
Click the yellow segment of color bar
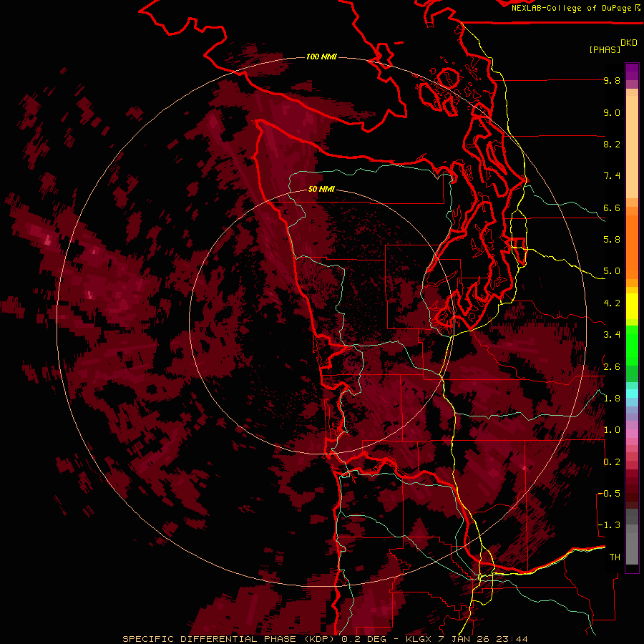pos(632,306)
